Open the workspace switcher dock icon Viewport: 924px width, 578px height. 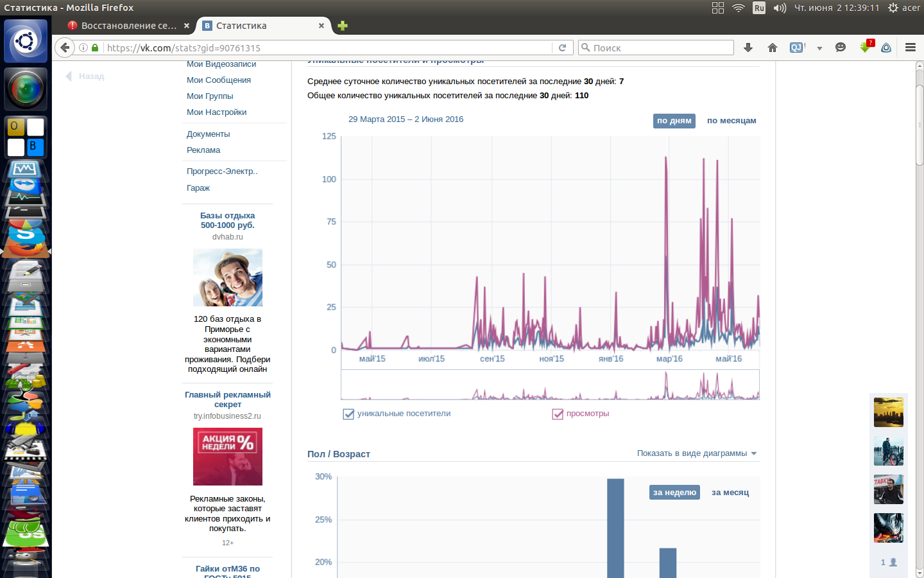(x=26, y=137)
